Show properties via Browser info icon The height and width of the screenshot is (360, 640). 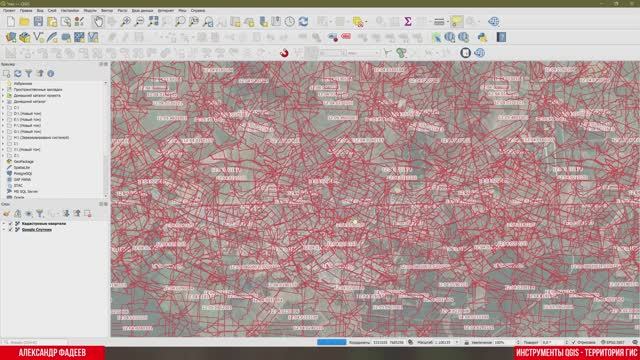point(51,73)
